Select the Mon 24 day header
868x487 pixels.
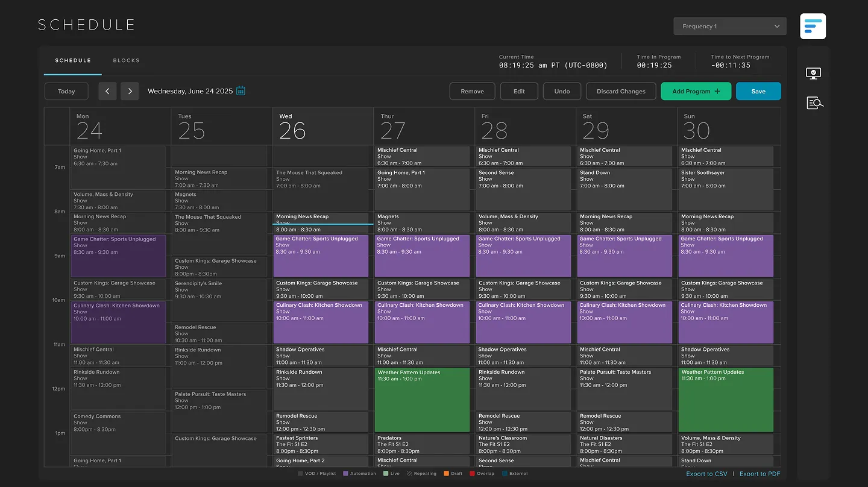[x=120, y=127]
